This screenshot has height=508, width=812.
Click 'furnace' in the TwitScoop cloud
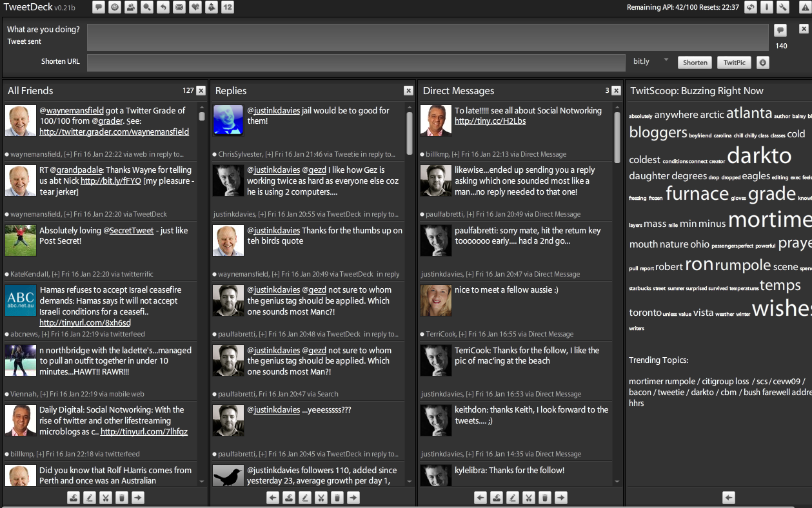point(697,193)
